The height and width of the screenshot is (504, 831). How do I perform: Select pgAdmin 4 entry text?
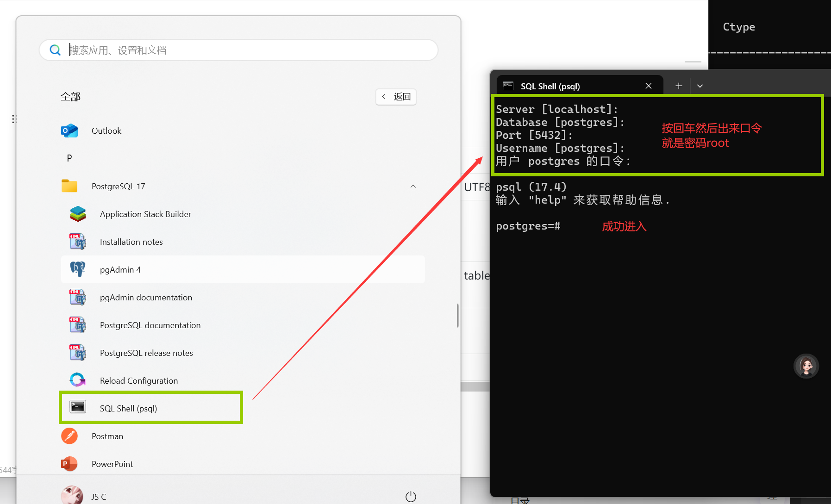[120, 269]
